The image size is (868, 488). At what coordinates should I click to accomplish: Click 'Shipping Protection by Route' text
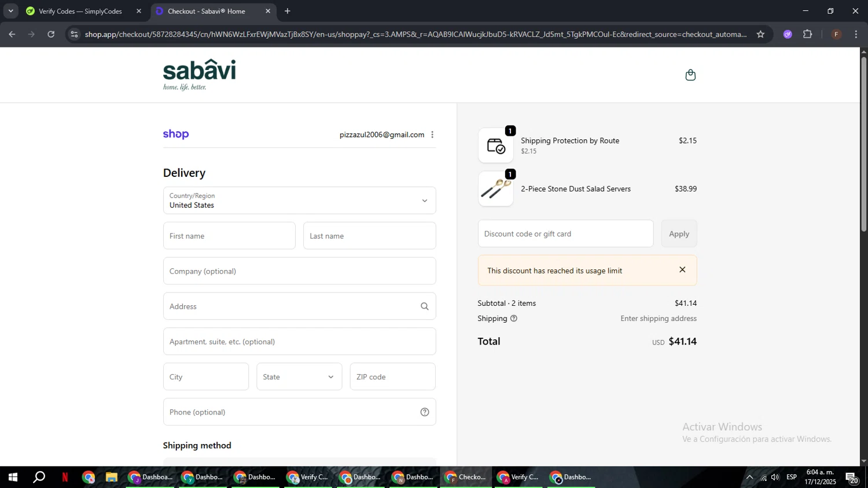pos(570,141)
